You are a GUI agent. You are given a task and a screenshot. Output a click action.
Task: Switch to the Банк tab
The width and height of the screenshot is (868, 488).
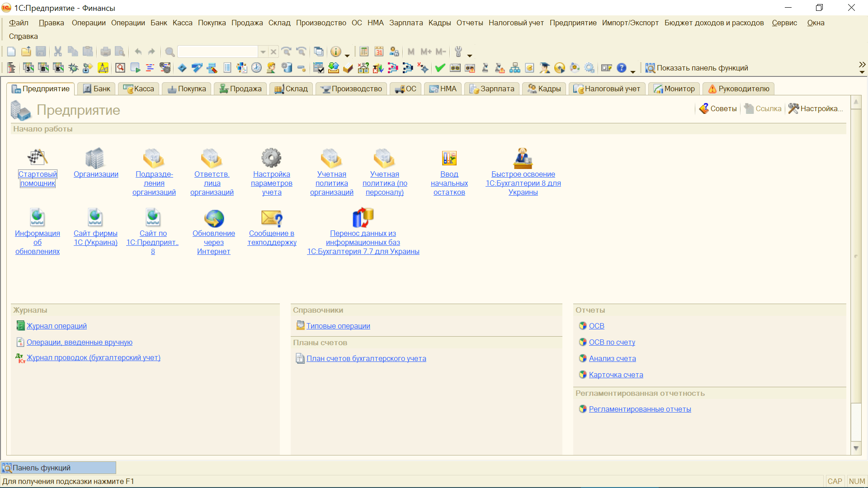coord(97,89)
